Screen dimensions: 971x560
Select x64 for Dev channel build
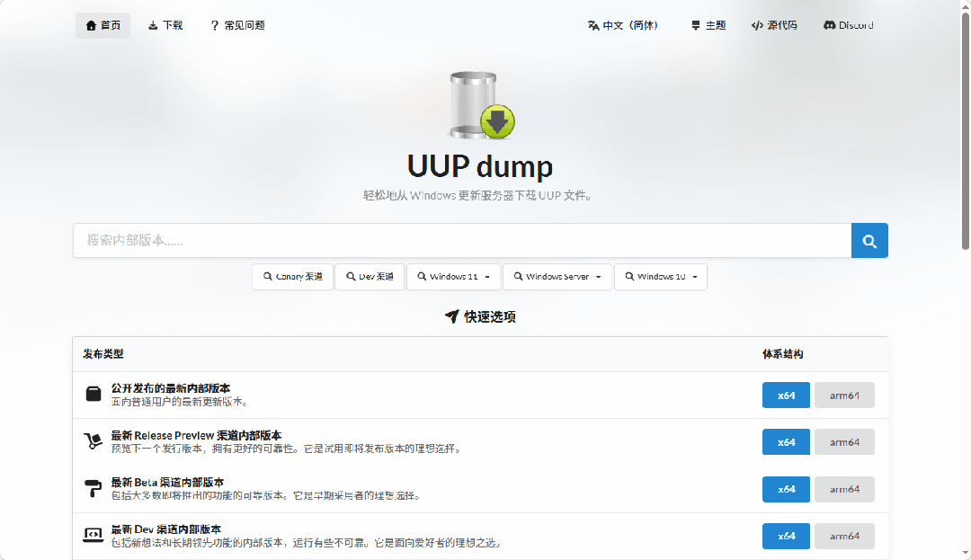(x=786, y=537)
